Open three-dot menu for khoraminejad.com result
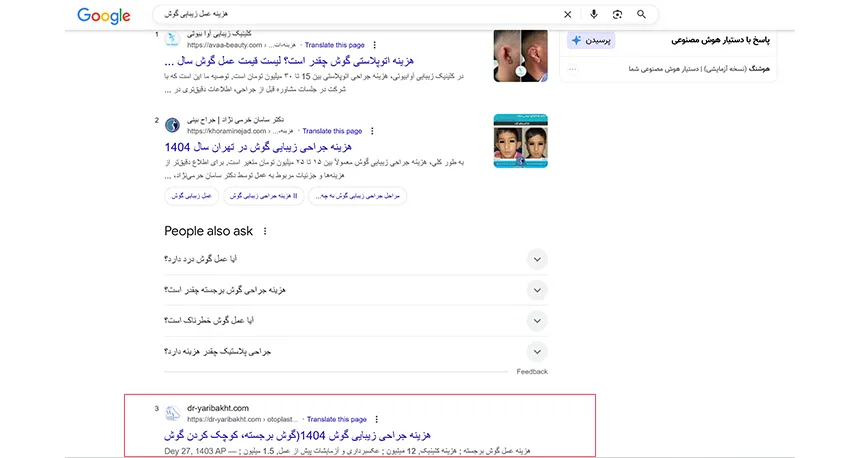The image size is (860, 458). 372,131
